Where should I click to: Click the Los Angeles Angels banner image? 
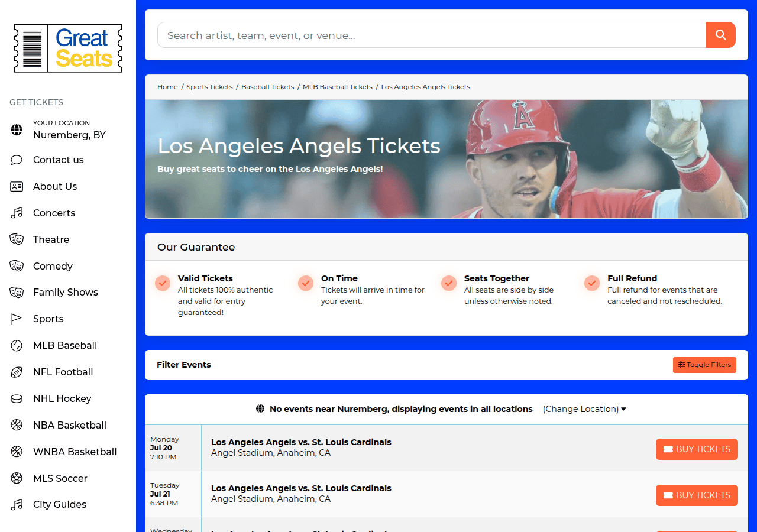pyautogui.click(x=447, y=159)
